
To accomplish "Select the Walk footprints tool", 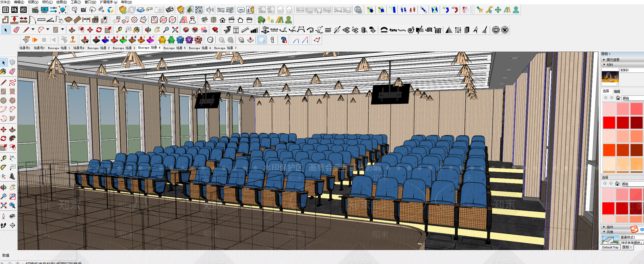I will click(4, 225).
